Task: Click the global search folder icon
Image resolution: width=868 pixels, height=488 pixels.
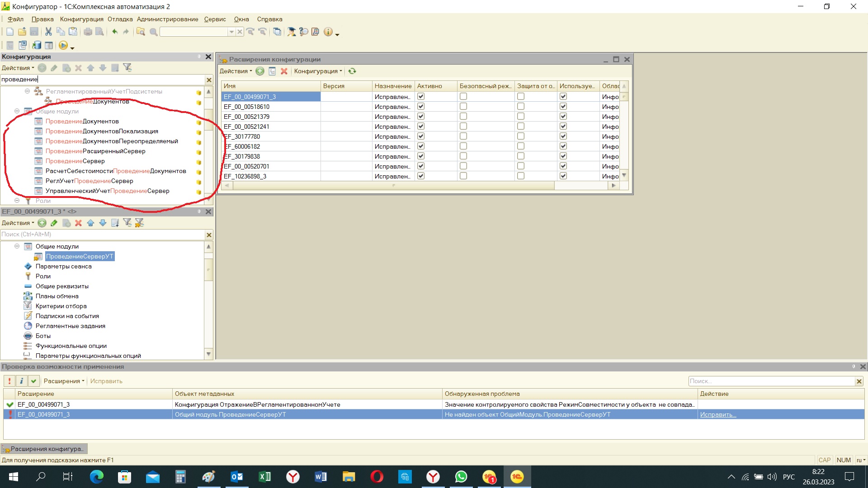Action: pyautogui.click(x=141, y=32)
